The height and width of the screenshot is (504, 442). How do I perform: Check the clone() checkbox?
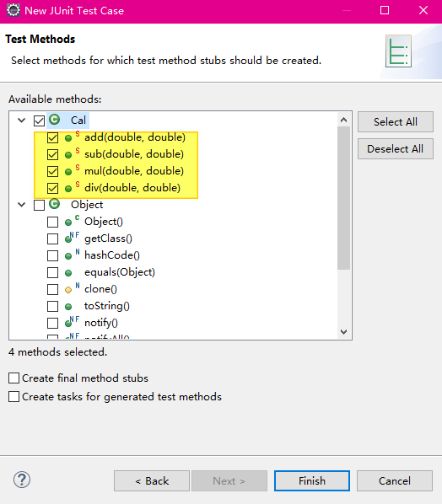tap(52, 289)
